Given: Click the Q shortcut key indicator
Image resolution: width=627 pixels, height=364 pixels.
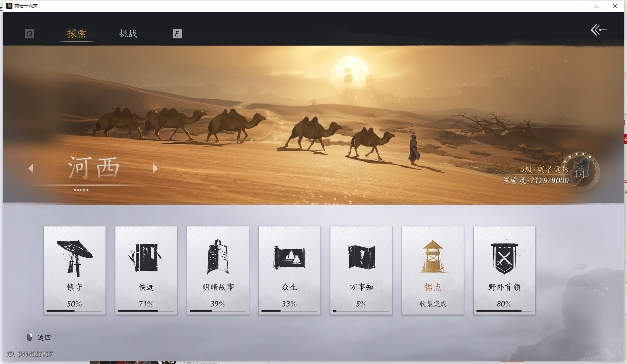Looking at the screenshot, I should pos(29,34).
